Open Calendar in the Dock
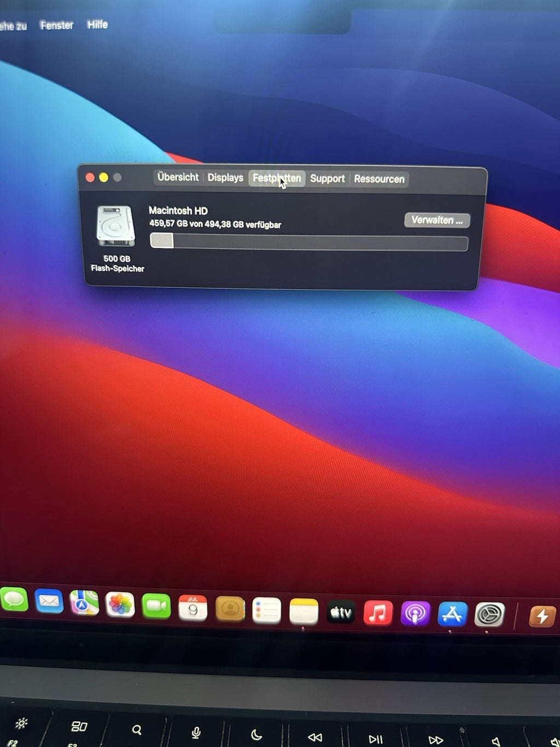Screen dimensions: 560x747 click(x=193, y=608)
